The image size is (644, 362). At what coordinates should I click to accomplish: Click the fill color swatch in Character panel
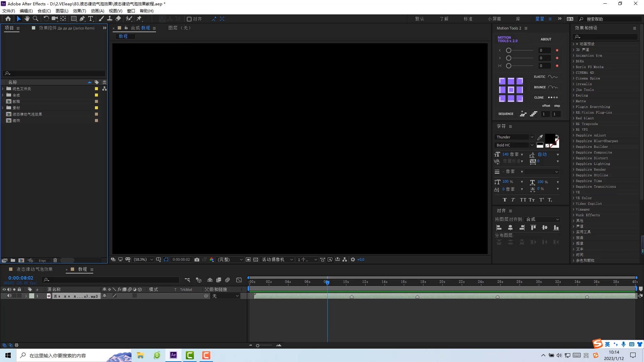(549, 138)
